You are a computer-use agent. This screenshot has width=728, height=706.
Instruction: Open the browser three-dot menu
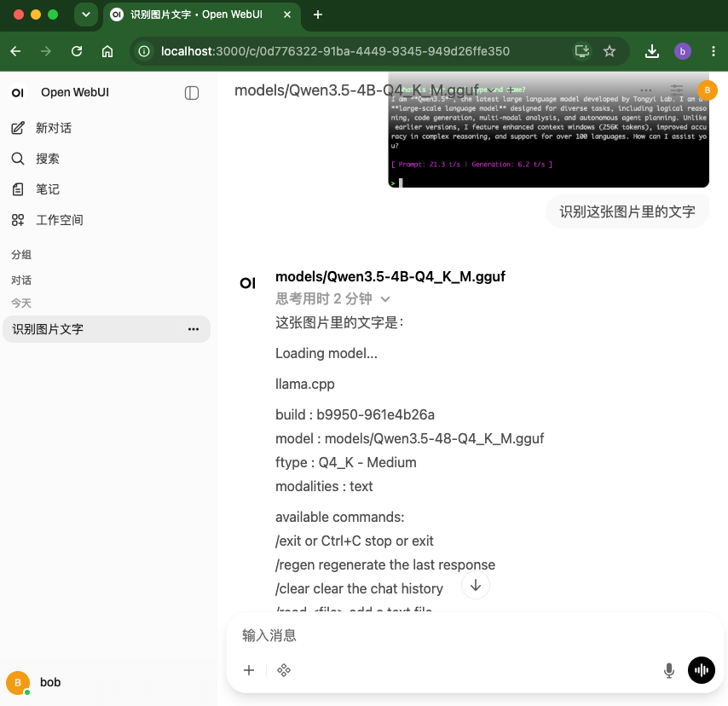coord(714,51)
